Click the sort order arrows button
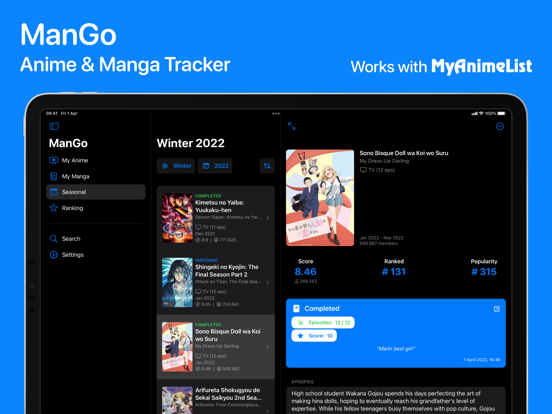 (267, 166)
